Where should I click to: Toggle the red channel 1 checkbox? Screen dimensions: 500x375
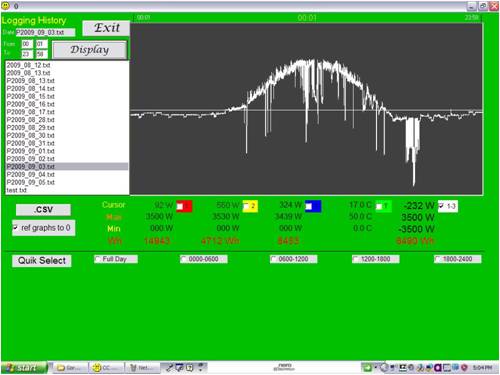tap(180, 207)
